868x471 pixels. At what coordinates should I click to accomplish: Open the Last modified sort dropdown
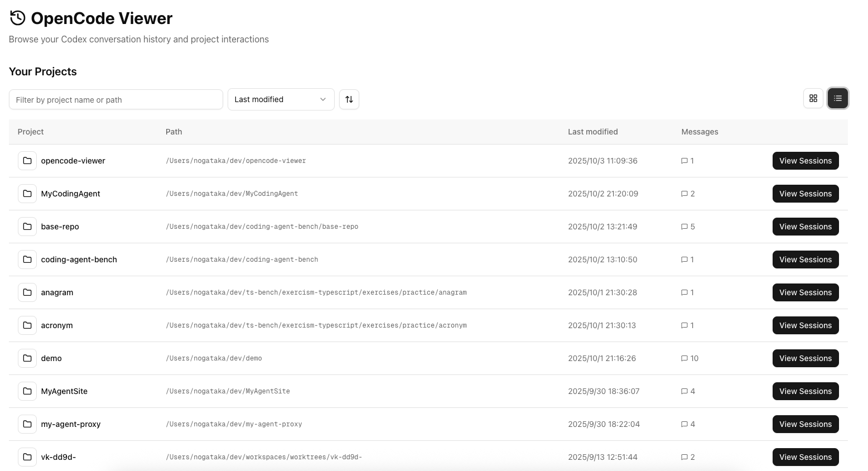[x=281, y=99]
